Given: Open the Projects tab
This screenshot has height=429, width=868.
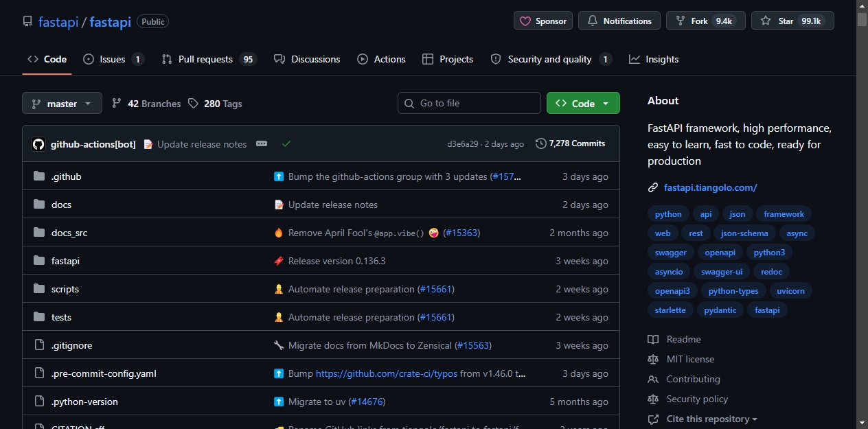Looking at the screenshot, I should coord(448,59).
